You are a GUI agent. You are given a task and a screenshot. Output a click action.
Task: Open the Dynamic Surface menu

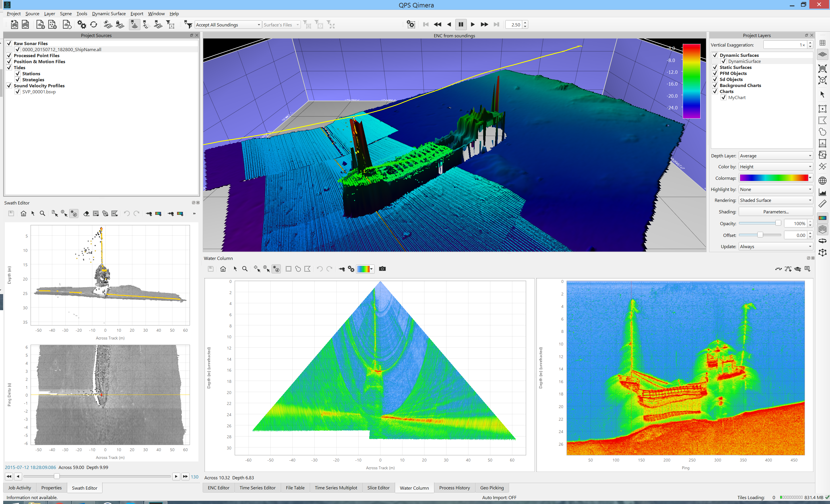pyautogui.click(x=109, y=13)
